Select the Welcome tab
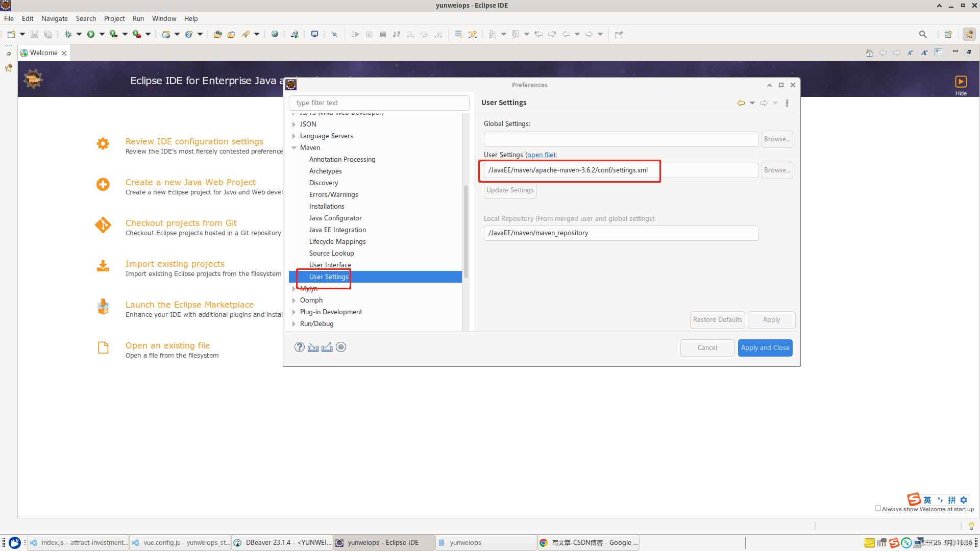980x551 pixels. point(43,53)
